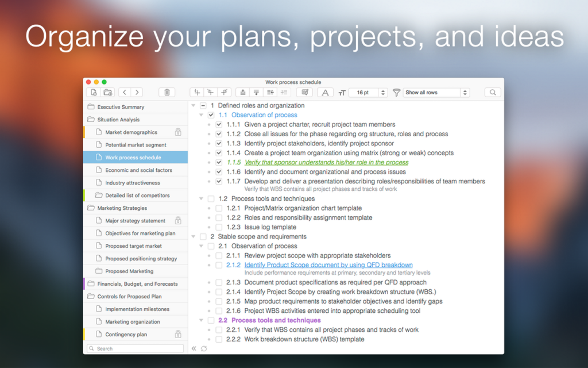Click inside the sidebar Search field
Image resolution: width=588 pixels, height=368 pixels.
coord(135,348)
